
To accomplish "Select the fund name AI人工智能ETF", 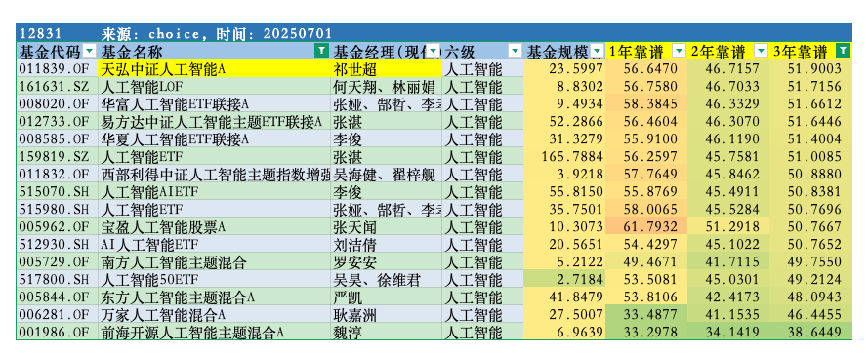I will (215, 244).
